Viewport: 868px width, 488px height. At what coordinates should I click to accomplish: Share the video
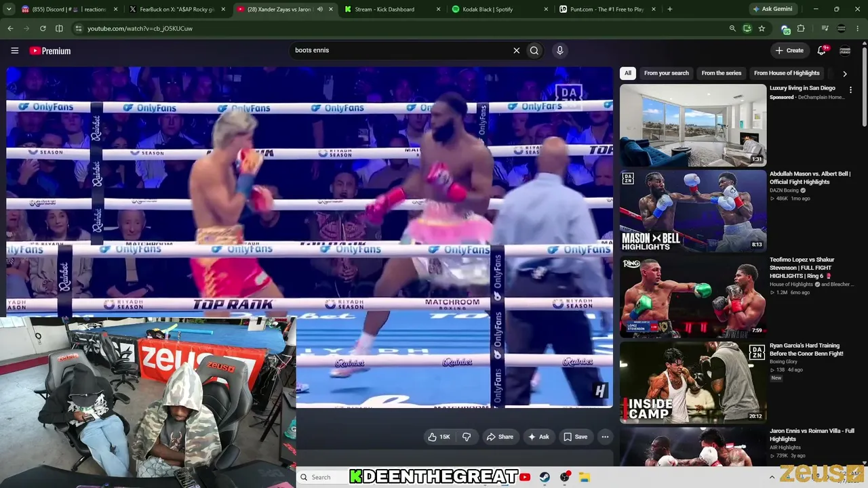[500, 437]
